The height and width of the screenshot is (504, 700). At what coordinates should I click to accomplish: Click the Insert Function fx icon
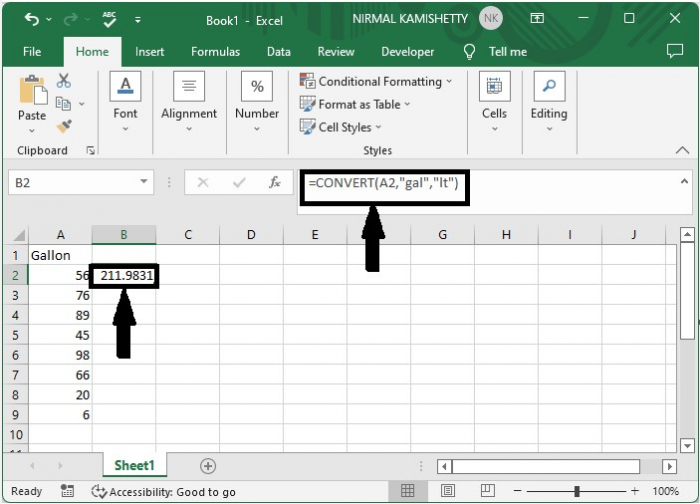pyautogui.click(x=275, y=182)
